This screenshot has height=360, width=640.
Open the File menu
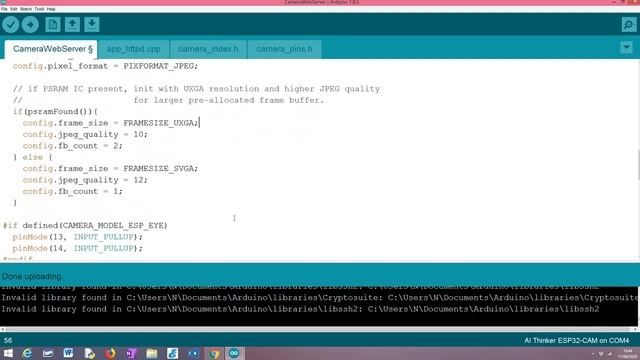click(x=4, y=9)
